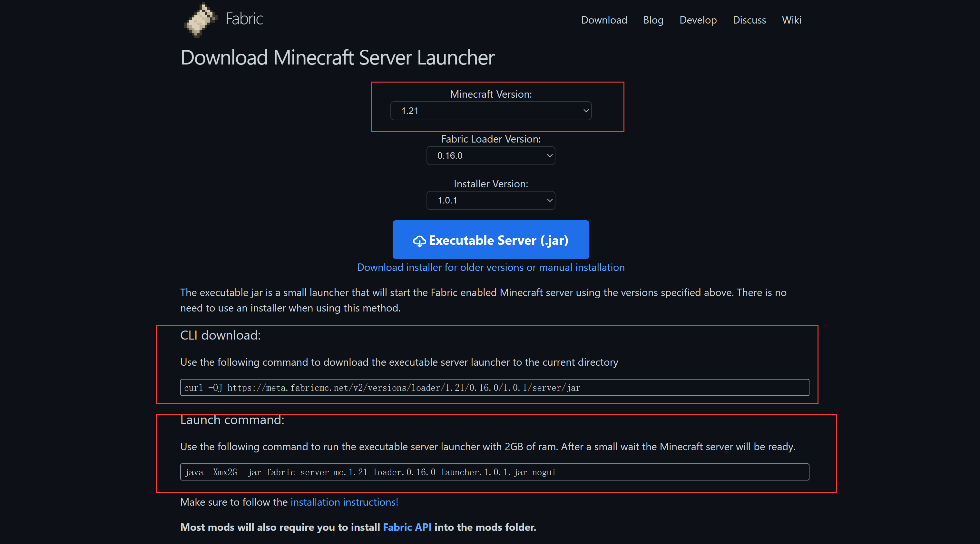Open the installer for older versions link
Screen dimensions: 980x544
pos(490,267)
